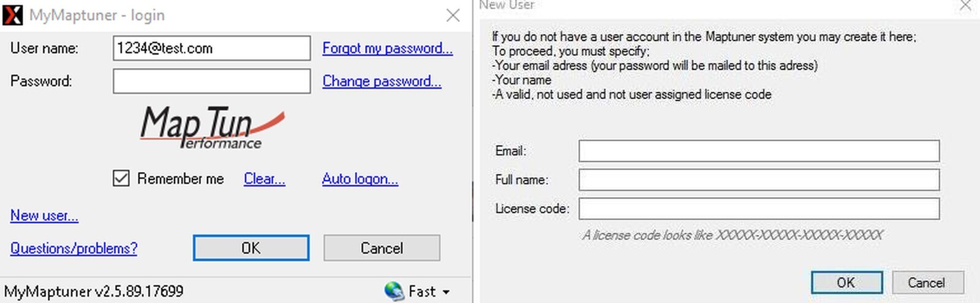The width and height of the screenshot is (980, 303).
Task: Select the Full name field
Action: (759, 179)
